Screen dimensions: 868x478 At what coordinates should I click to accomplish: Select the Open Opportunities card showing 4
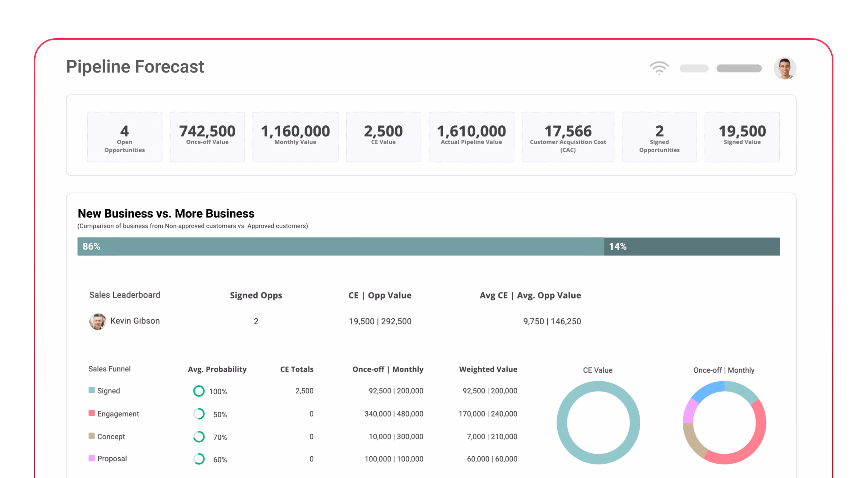pos(125,137)
